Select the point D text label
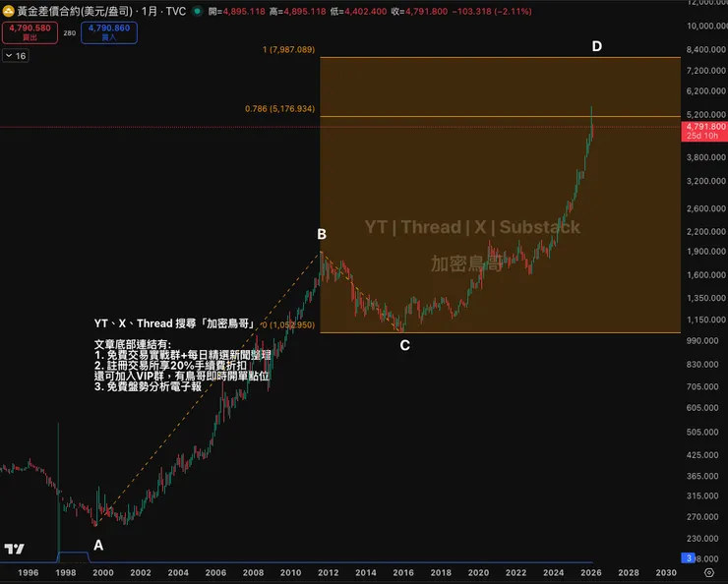Image resolution: width=728 pixels, height=584 pixels. tap(597, 46)
